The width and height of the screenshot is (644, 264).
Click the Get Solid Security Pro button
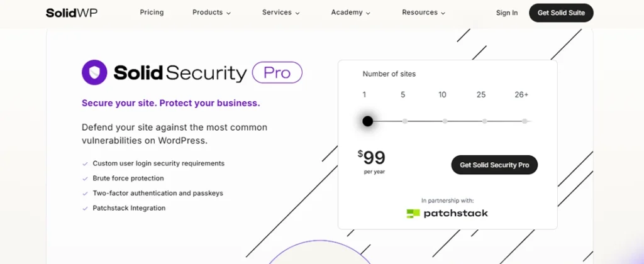(x=494, y=165)
